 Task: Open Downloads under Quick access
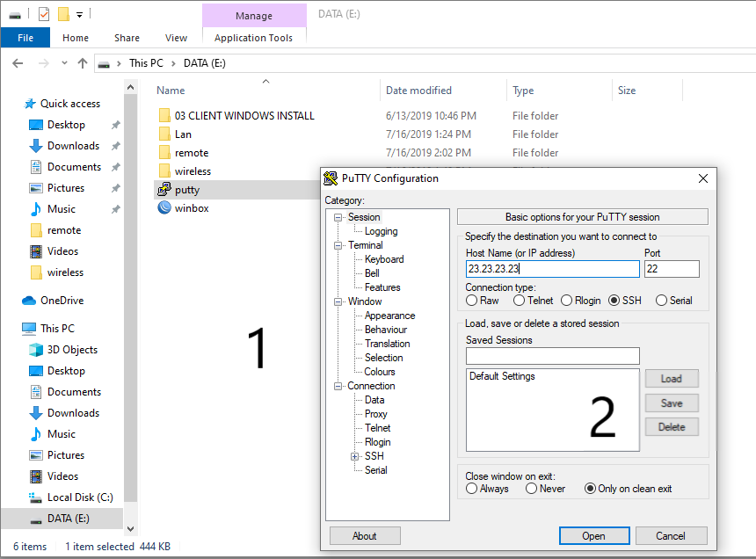tap(73, 146)
